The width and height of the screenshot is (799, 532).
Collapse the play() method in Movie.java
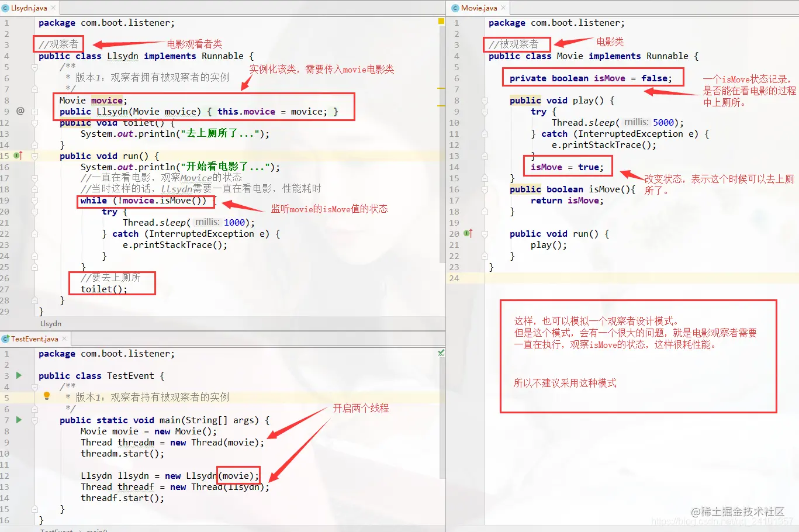click(x=485, y=101)
